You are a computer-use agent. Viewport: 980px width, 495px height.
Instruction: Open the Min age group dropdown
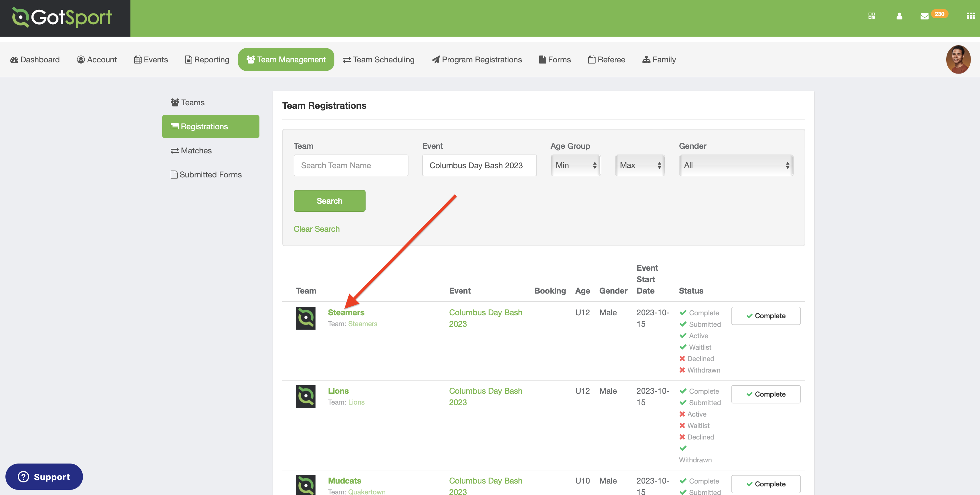coord(576,165)
